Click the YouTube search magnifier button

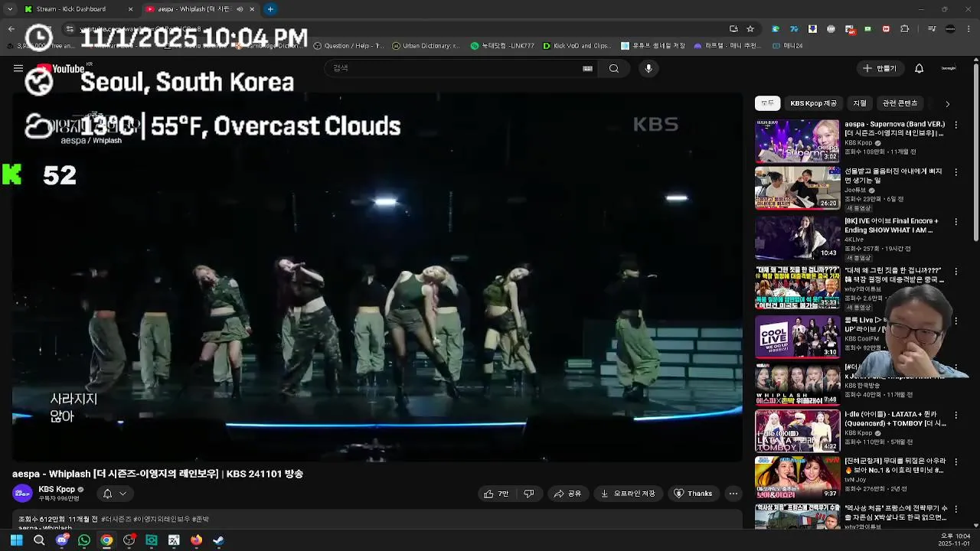point(614,68)
